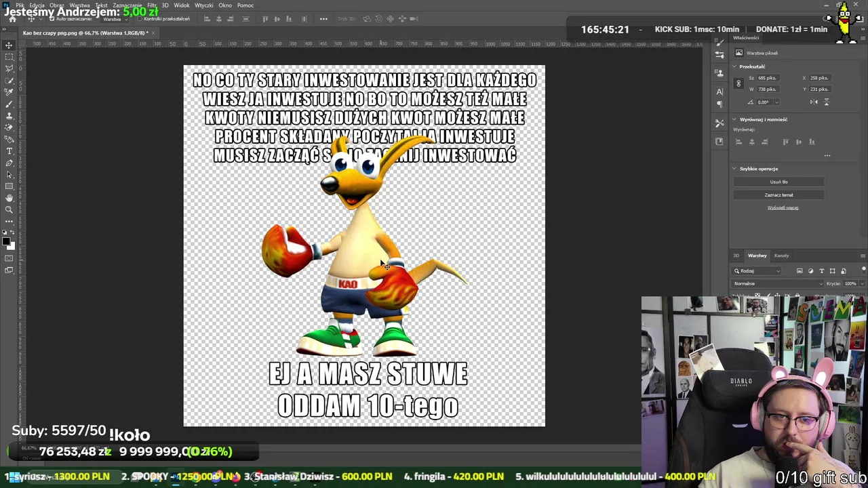Click the foreground color swatch
Viewport: 868px width, 488px height.
[x=7, y=241]
